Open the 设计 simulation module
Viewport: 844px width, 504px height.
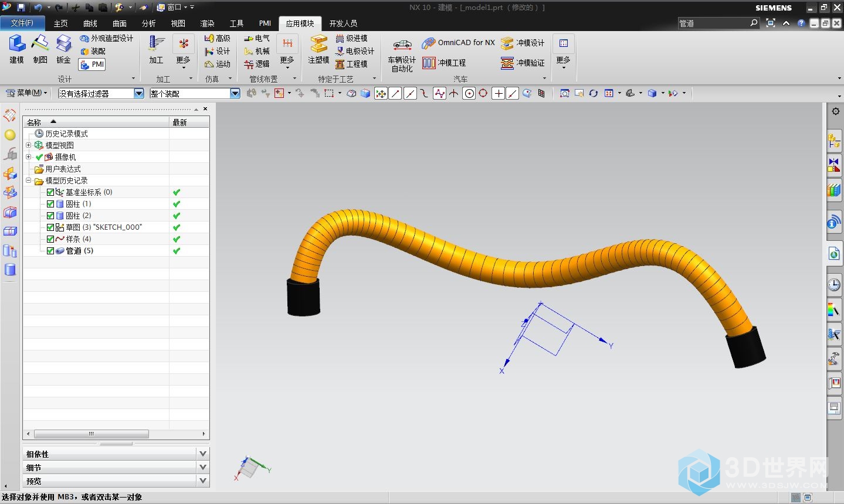[x=217, y=51]
